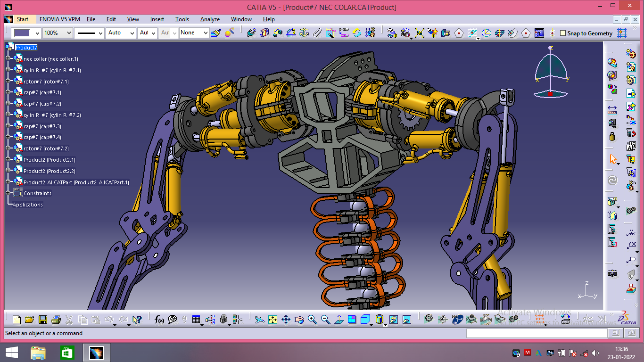Click the Print icon
The height and width of the screenshot is (362, 644).
click(56, 320)
